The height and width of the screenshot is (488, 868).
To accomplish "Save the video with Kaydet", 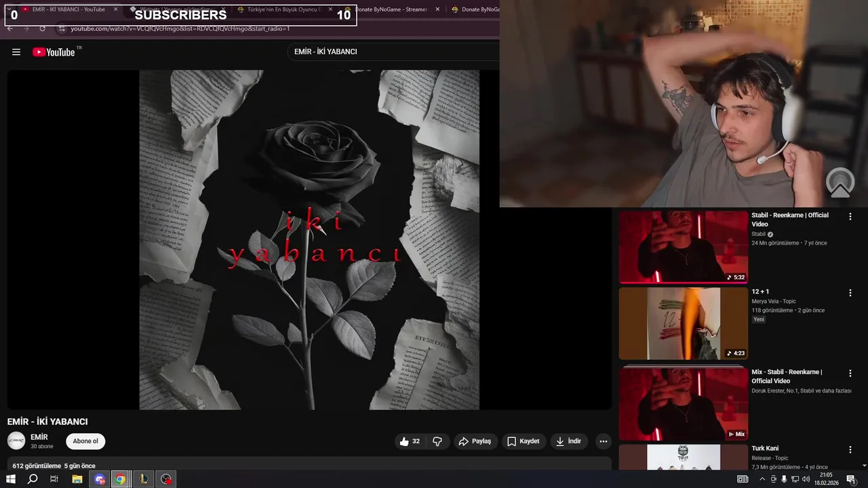I will [x=524, y=441].
